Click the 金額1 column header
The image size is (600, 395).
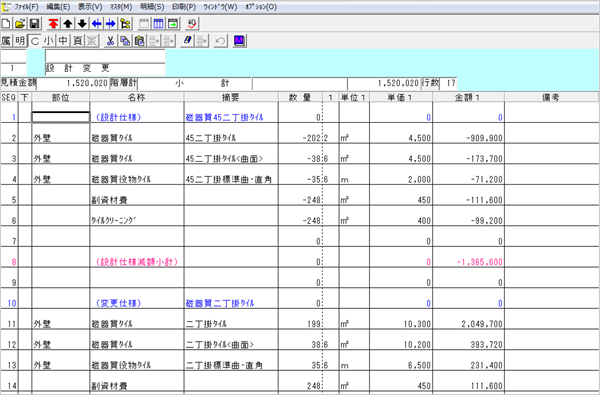coord(468,97)
